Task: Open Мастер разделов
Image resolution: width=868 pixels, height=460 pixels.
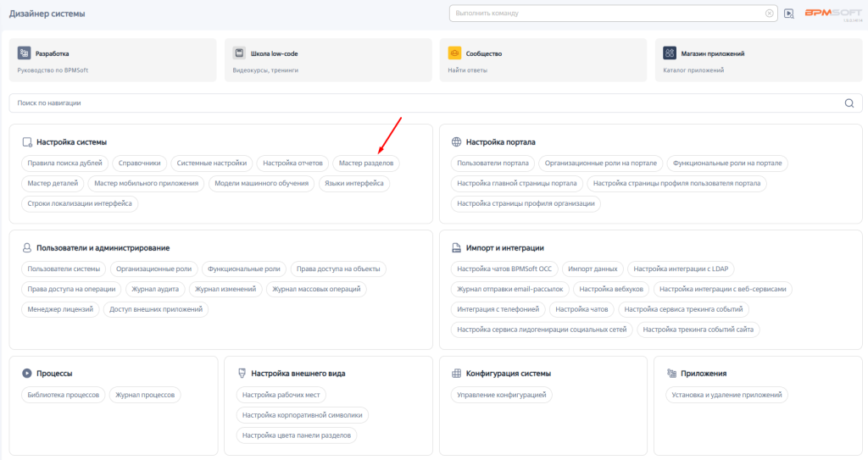Action: click(366, 163)
